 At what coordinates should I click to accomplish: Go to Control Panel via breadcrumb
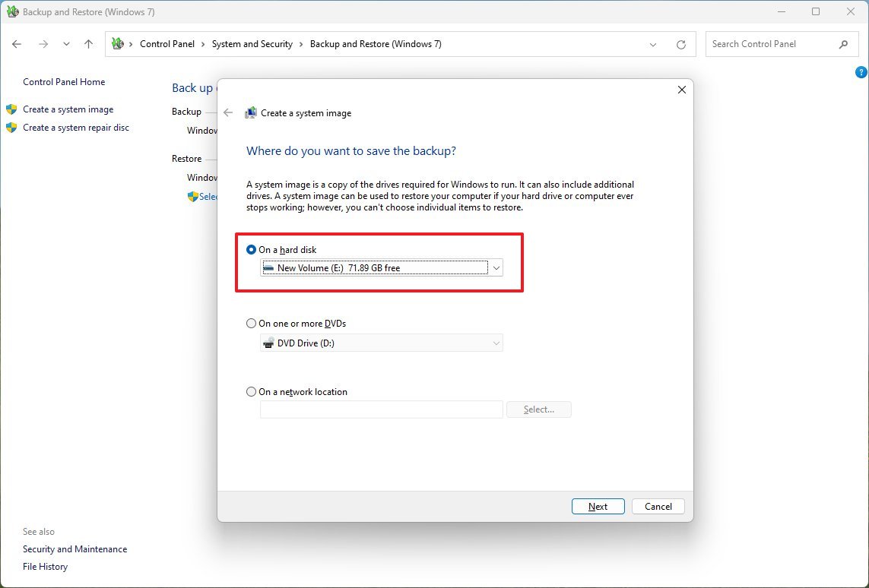point(167,44)
